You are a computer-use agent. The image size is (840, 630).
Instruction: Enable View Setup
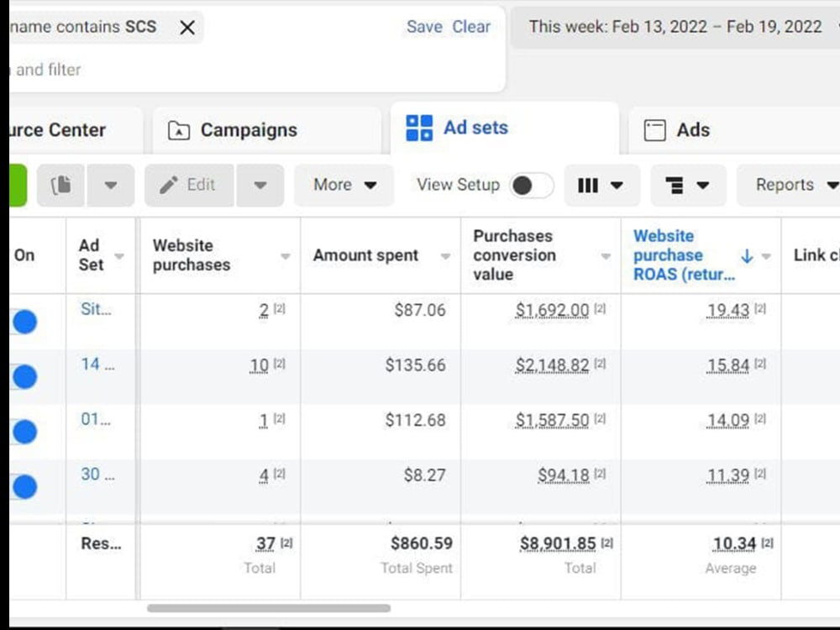(x=531, y=185)
